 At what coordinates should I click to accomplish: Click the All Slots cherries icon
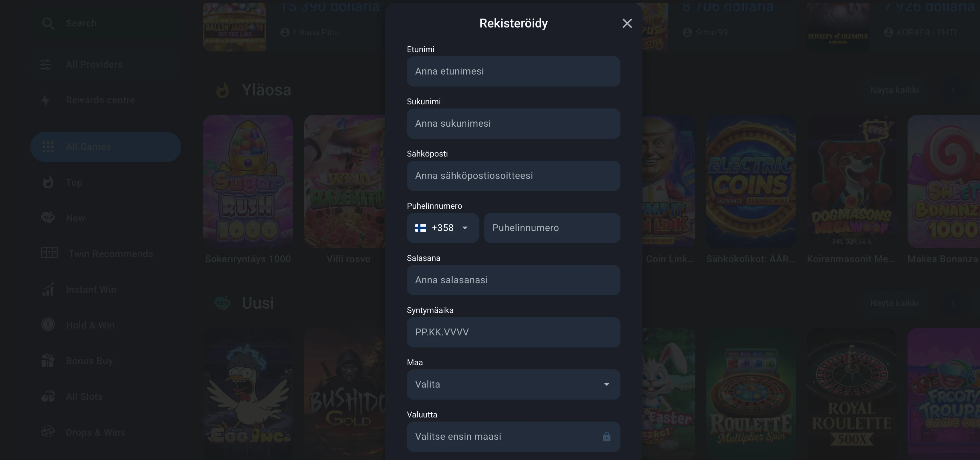[48, 396]
